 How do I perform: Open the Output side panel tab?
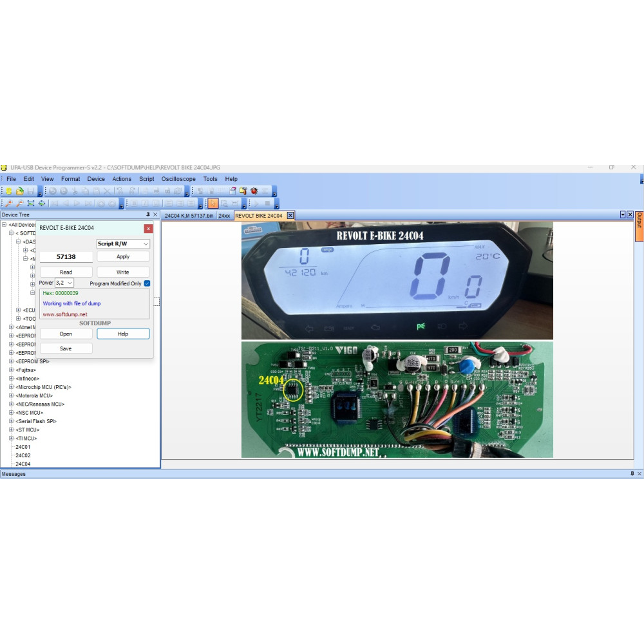pos(639,226)
